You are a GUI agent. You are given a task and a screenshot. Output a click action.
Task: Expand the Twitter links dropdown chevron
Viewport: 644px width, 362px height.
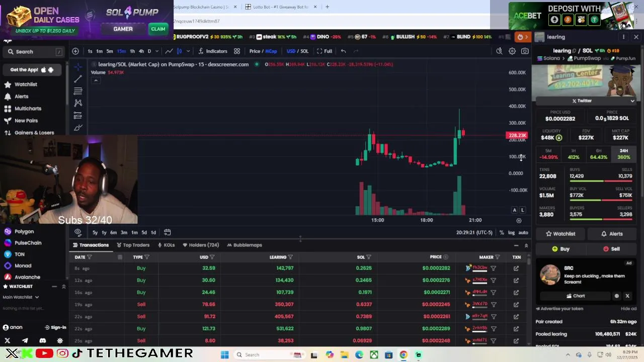(632, 101)
